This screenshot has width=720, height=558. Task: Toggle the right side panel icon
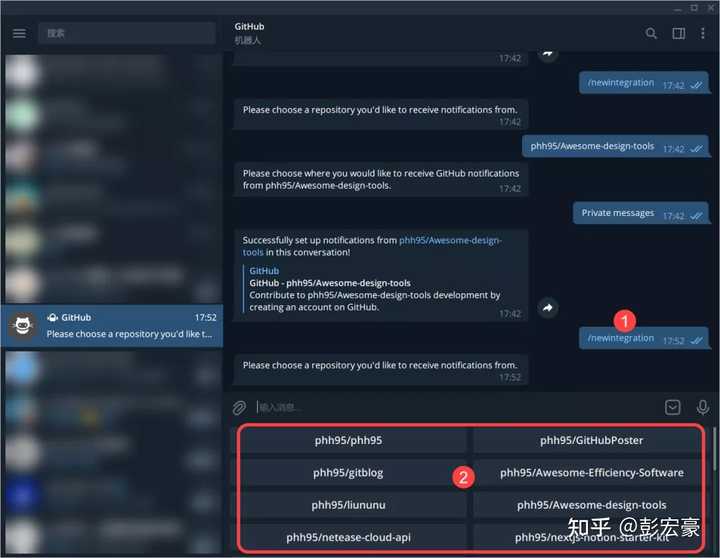click(678, 33)
